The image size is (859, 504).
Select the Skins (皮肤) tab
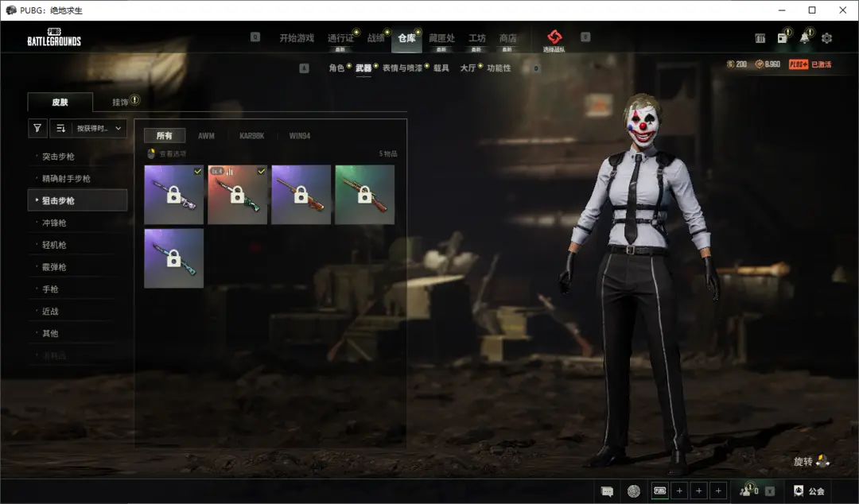click(60, 102)
